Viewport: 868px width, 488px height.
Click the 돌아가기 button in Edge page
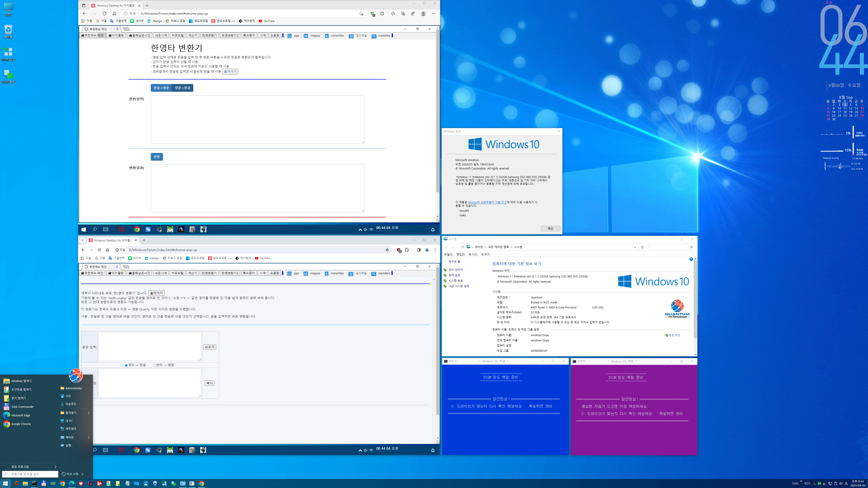(230, 71)
